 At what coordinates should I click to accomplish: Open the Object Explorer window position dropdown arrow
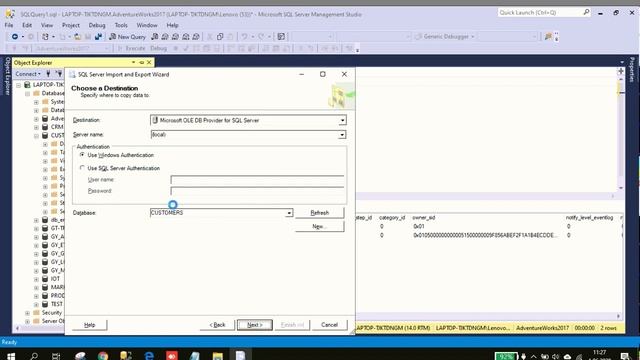point(133,62)
